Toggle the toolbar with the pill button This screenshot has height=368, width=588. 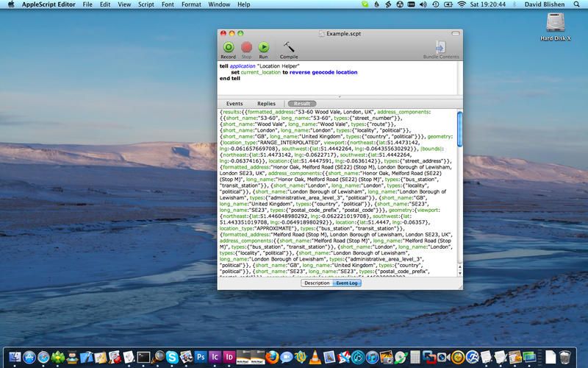(x=456, y=33)
